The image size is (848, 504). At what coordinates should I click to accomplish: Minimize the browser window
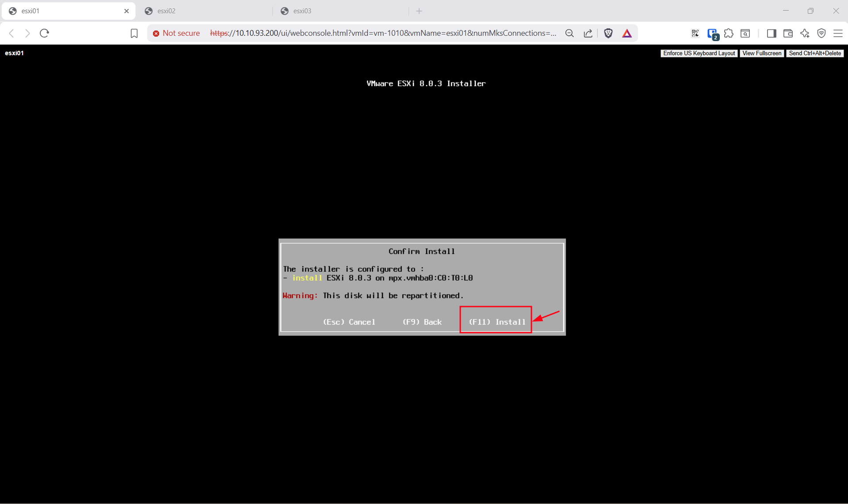(786, 11)
